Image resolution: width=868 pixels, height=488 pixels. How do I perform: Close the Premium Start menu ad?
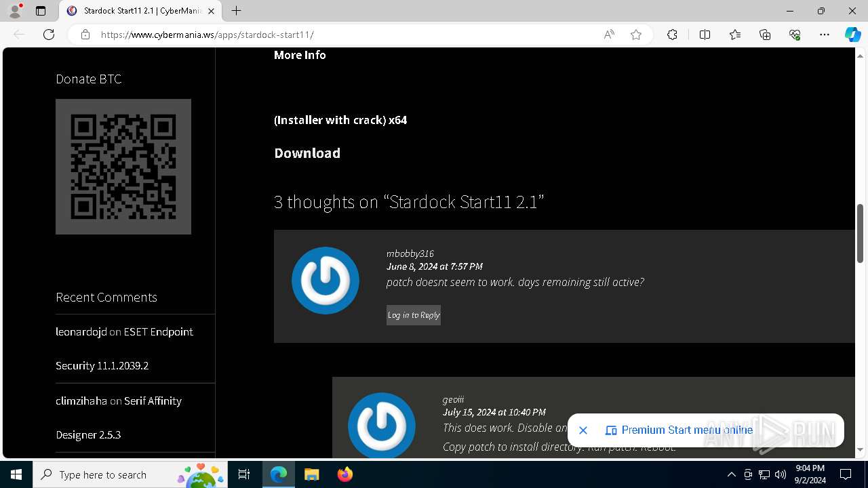(x=583, y=430)
